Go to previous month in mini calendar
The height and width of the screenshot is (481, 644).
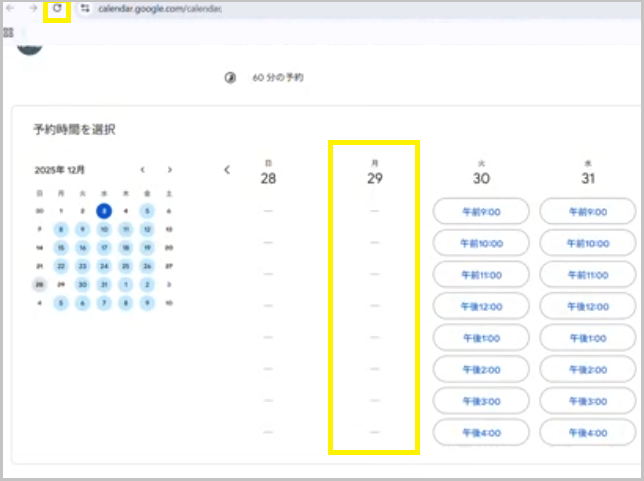[143, 170]
